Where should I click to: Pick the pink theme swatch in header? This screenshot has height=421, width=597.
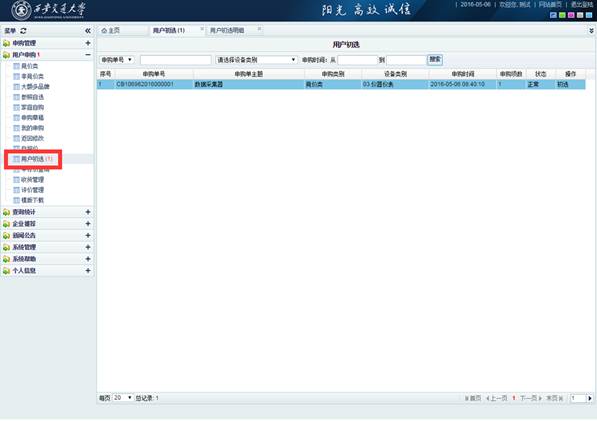click(571, 15)
